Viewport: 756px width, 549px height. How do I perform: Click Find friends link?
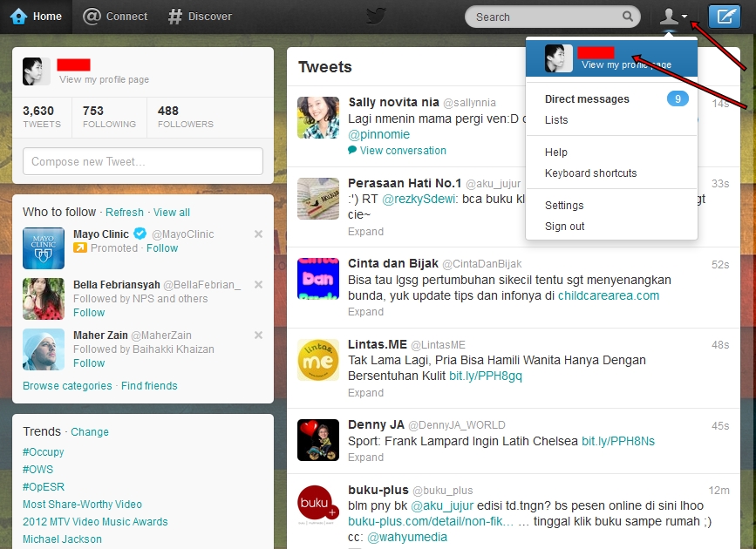click(x=149, y=386)
